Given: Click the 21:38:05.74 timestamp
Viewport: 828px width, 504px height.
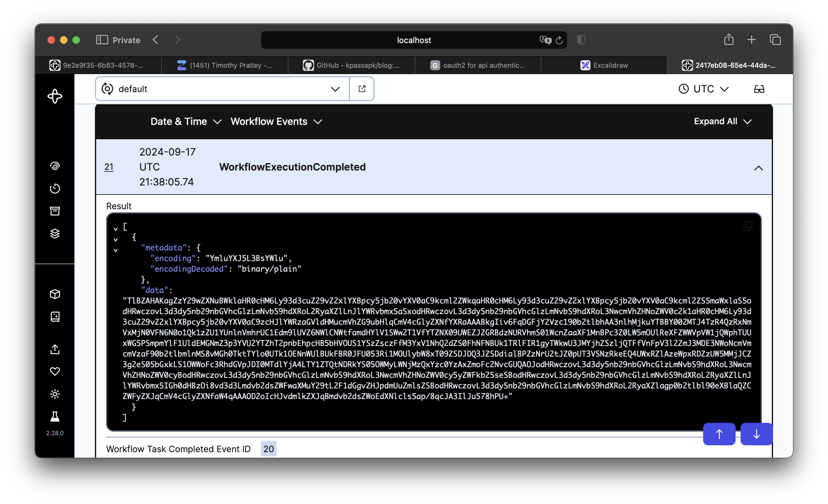Looking at the screenshot, I should pyautogui.click(x=166, y=182).
